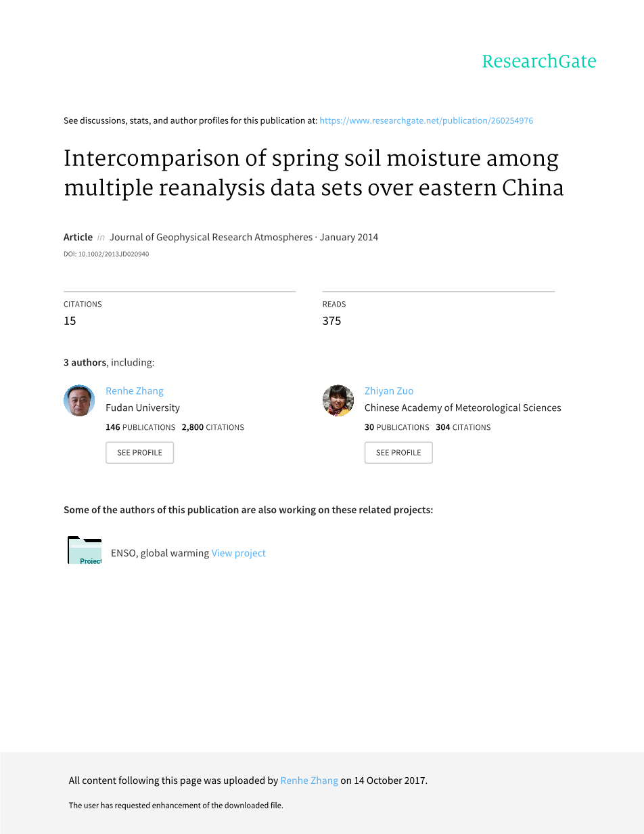The height and width of the screenshot is (834, 644).
Task: Click the citations count 15
Action: [x=70, y=321]
